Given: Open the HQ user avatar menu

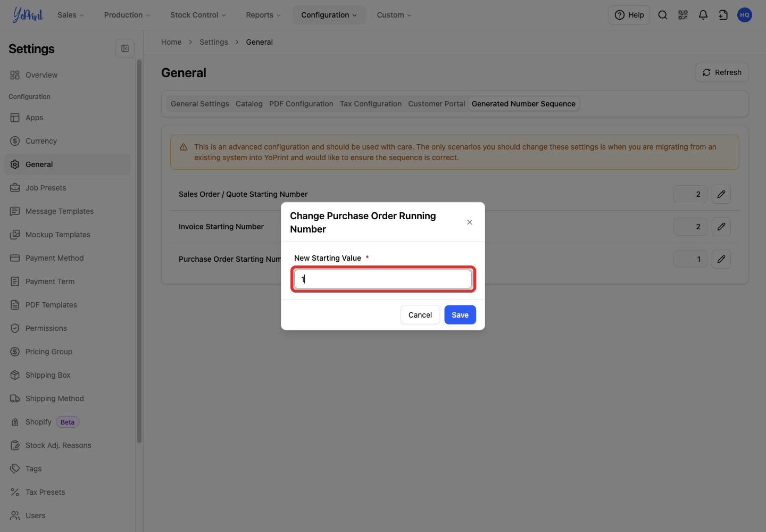Looking at the screenshot, I should (x=745, y=15).
